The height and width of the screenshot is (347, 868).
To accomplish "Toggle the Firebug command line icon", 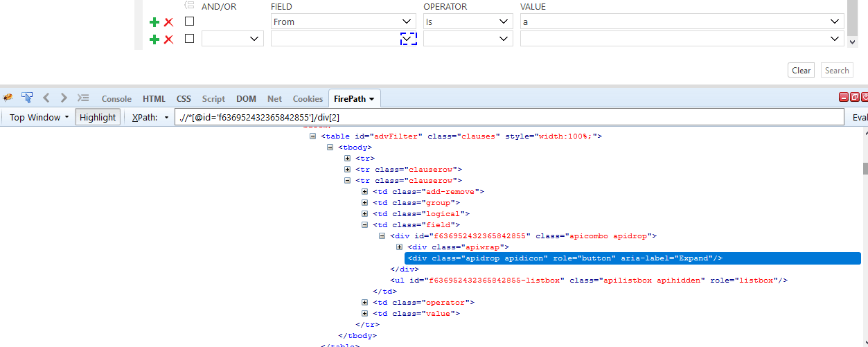I will coord(83,98).
